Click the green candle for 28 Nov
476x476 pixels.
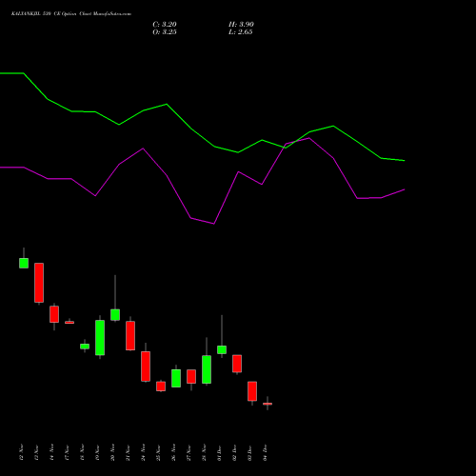[x=207, y=369]
